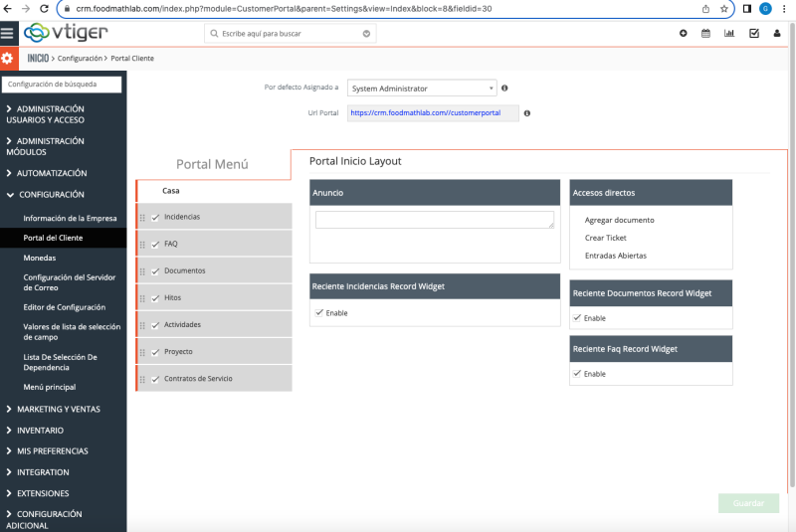Image resolution: width=796 pixels, height=532 pixels.
Task: Open the hamburger main menu
Action: click(x=8, y=33)
